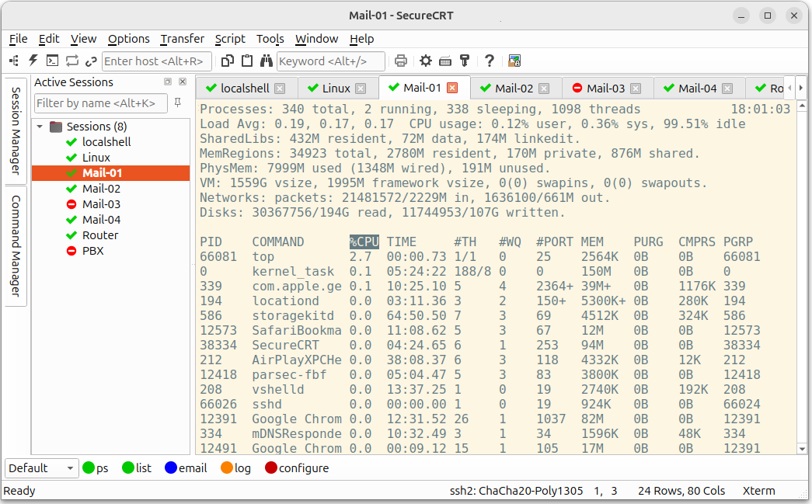Close the Mail-03 tab
812x504 pixels.
[x=636, y=89]
